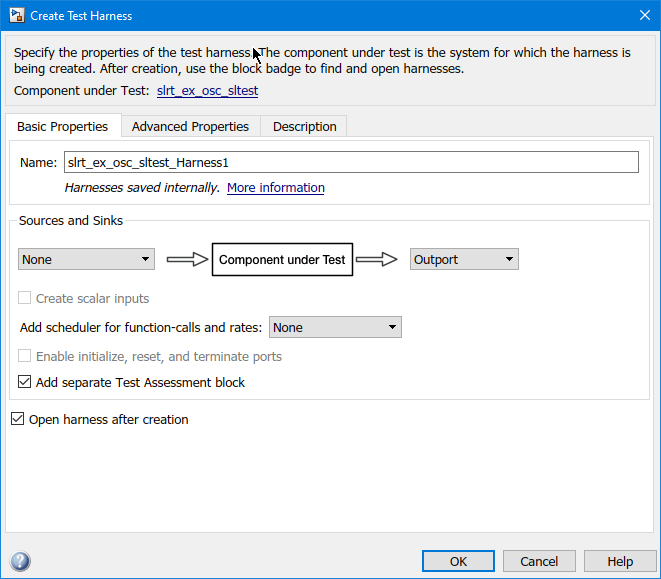Open the Description tab
Image resolution: width=661 pixels, height=579 pixels.
point(304,126)
